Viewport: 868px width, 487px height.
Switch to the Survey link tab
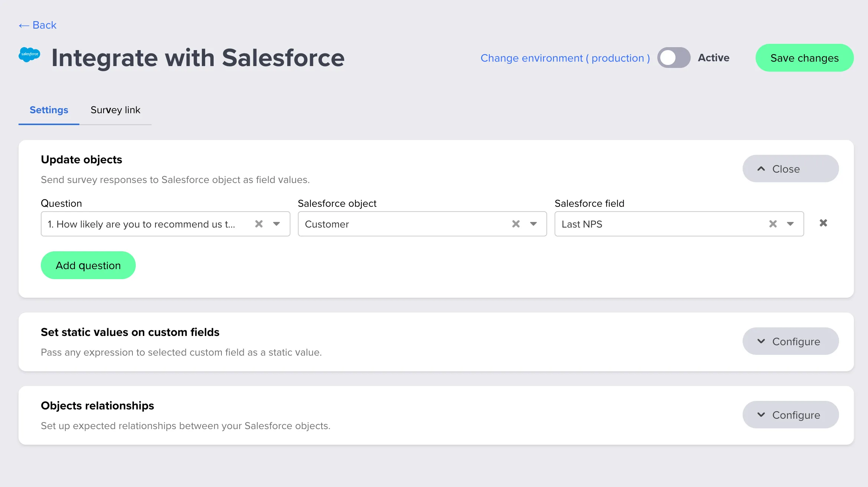pos(115,110)
